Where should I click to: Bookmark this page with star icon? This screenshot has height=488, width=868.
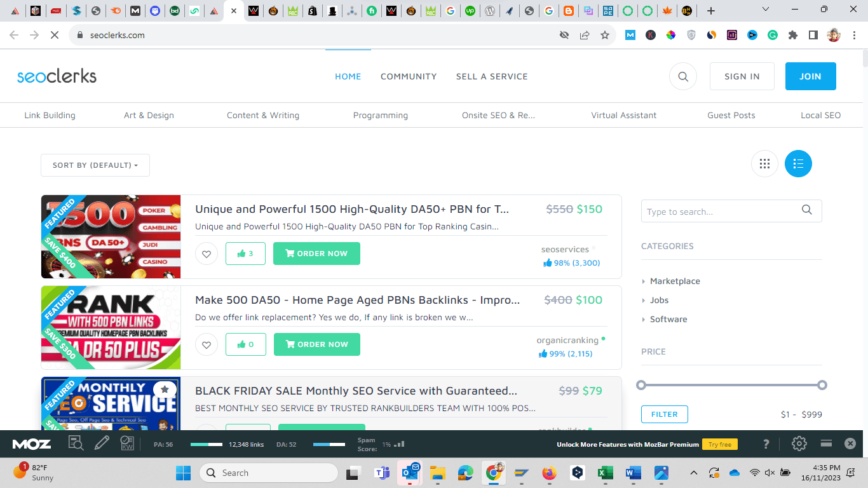pyautogui.click(x=605, y=35)
